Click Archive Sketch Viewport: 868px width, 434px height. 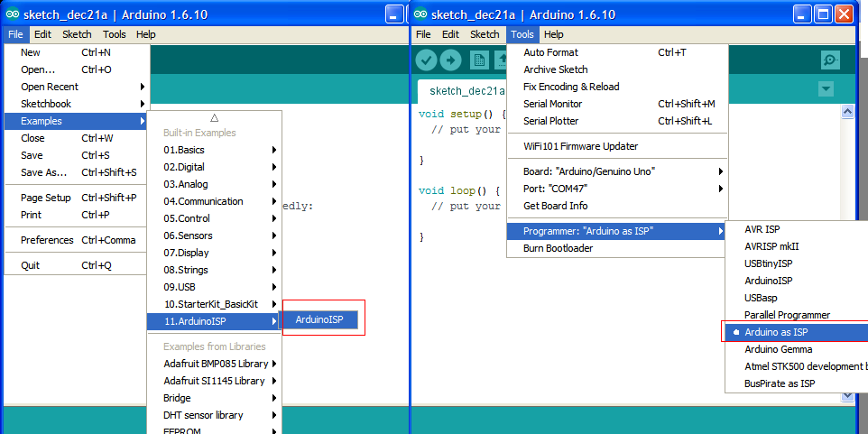point(617,69)
